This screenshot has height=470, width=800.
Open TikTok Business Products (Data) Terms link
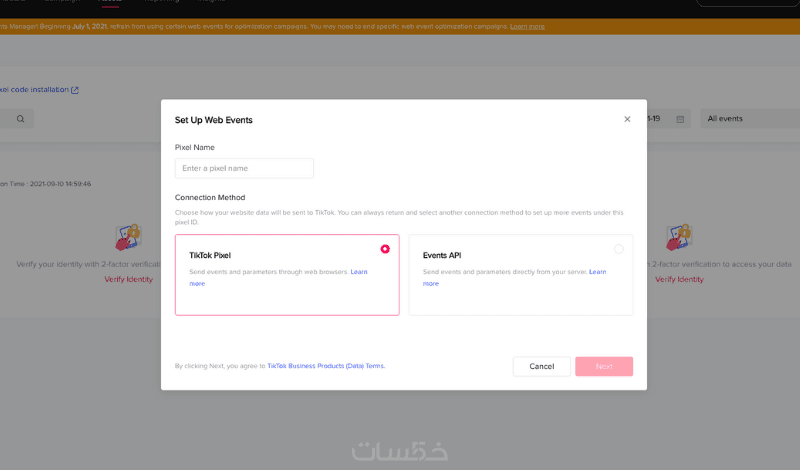coord(326,366)
